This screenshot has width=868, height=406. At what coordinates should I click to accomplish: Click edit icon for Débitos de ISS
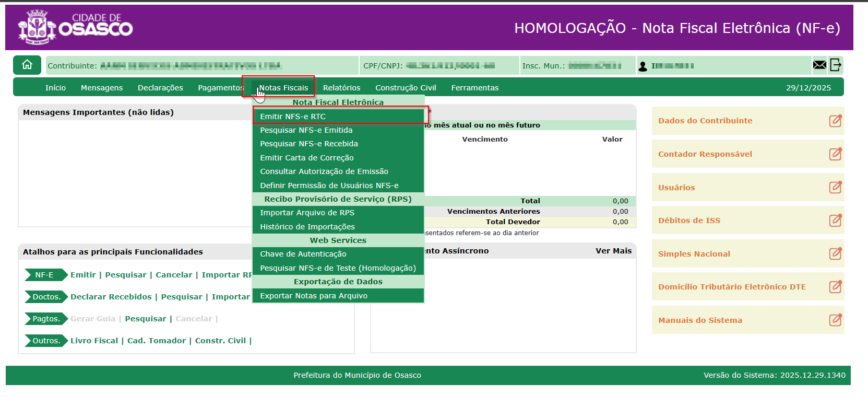835,221
